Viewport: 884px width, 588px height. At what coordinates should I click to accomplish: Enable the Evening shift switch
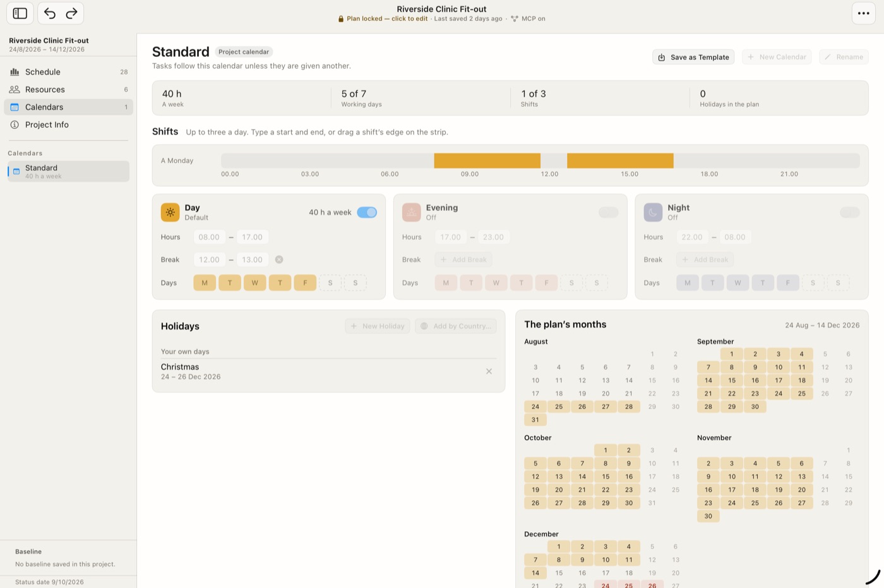[609, 212]
